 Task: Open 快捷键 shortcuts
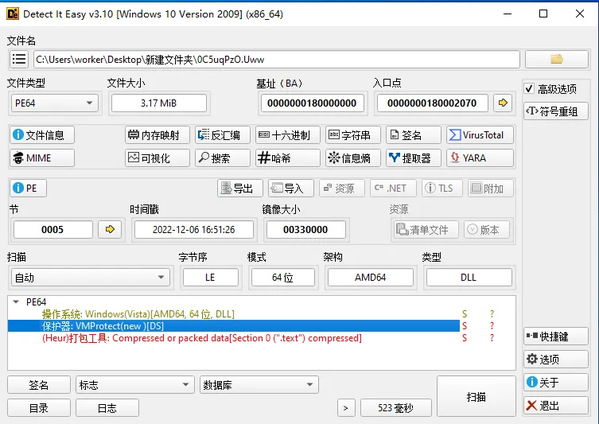pyautogui.click(x=556, y=336)
